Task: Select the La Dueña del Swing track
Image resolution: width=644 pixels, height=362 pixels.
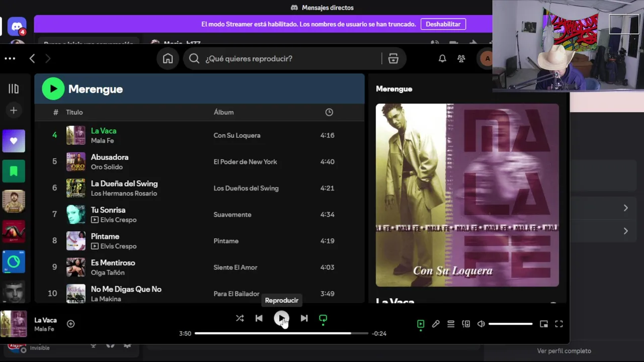Action: tap(124, 184)
